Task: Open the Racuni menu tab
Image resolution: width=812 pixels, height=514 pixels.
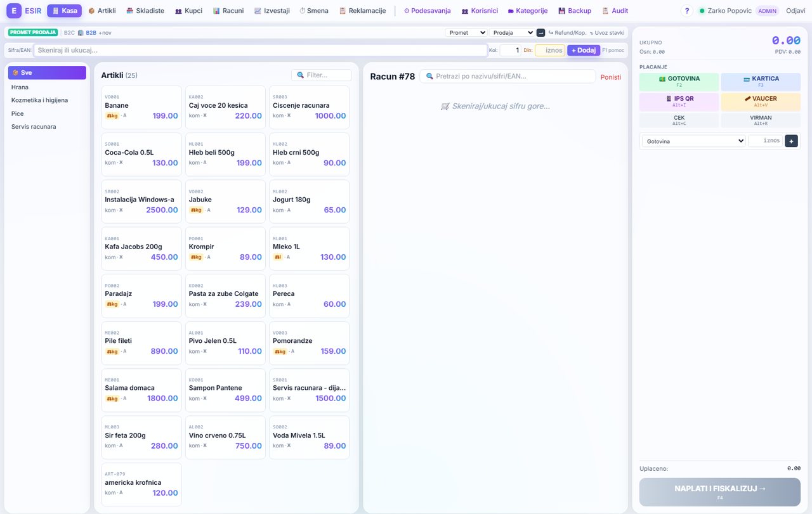Action: (x=228, y=11)
